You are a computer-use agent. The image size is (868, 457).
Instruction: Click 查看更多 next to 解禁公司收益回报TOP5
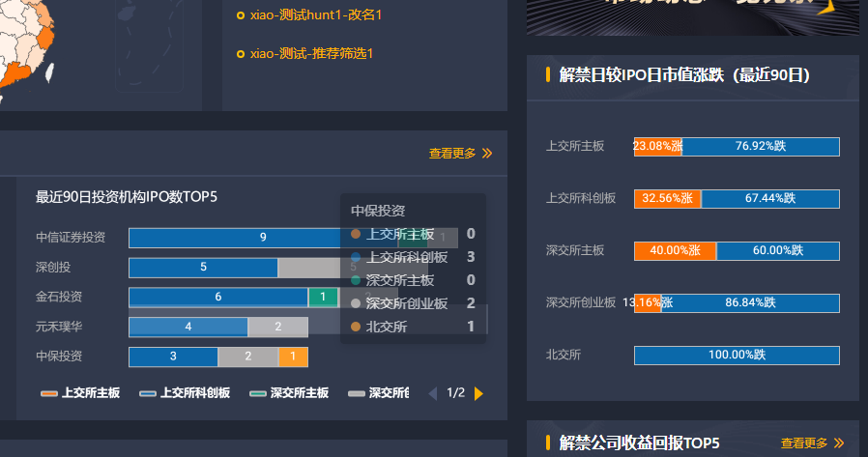(804, 443)
